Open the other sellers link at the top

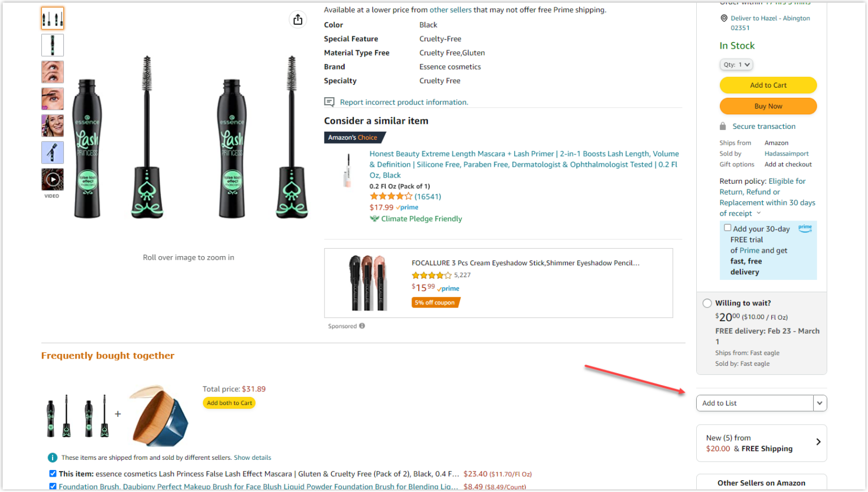click(x=451, y=10)
